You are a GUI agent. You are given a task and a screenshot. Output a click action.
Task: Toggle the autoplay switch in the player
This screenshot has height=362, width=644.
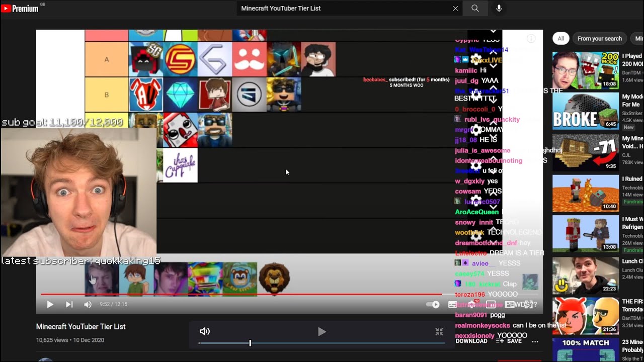point(433,304)
